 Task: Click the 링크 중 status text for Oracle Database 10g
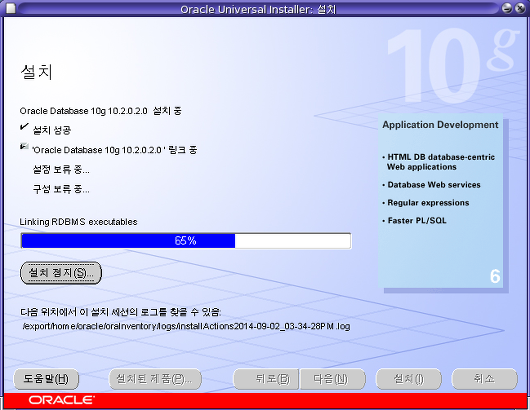(115, 150)
